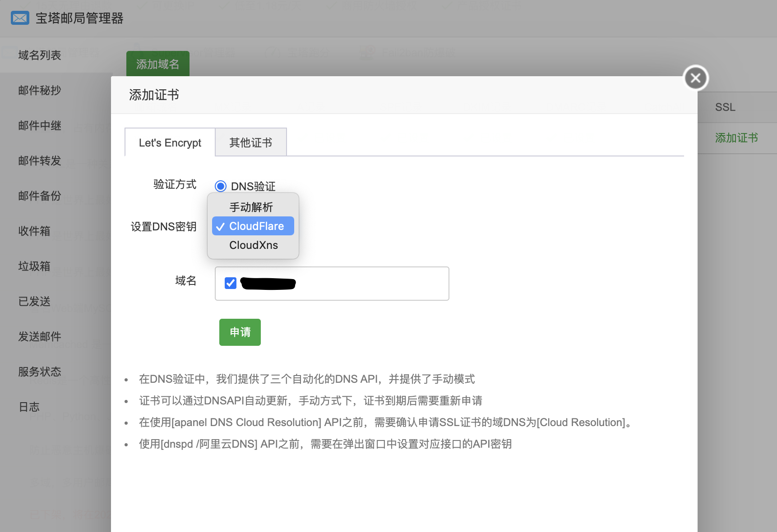Click the 添加证书 link in SSL column

736,138
